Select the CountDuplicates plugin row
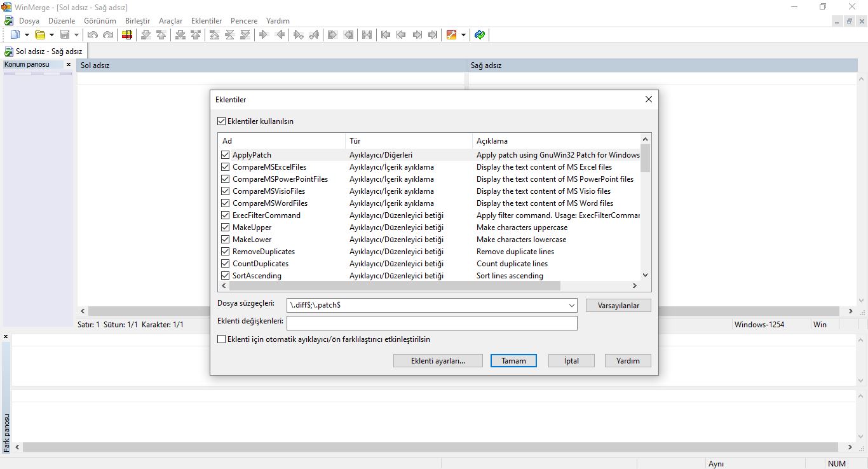 point(429,263)
